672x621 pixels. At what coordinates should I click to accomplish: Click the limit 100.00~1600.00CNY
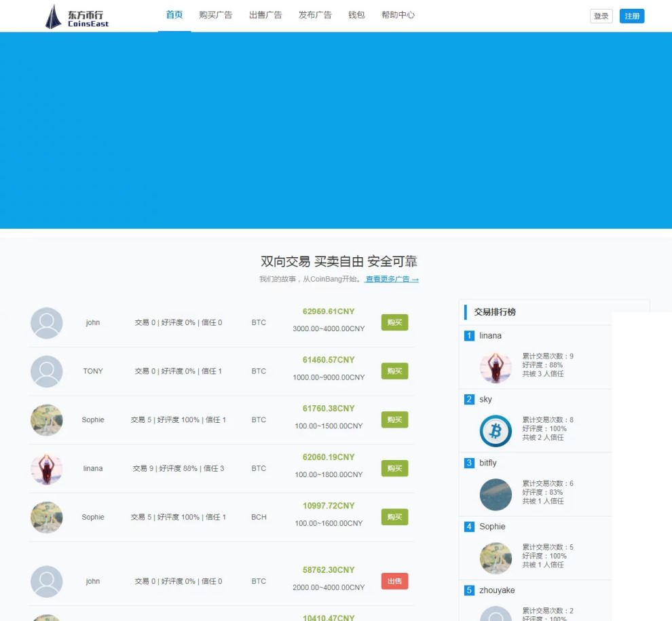click(x=329, y=523)
